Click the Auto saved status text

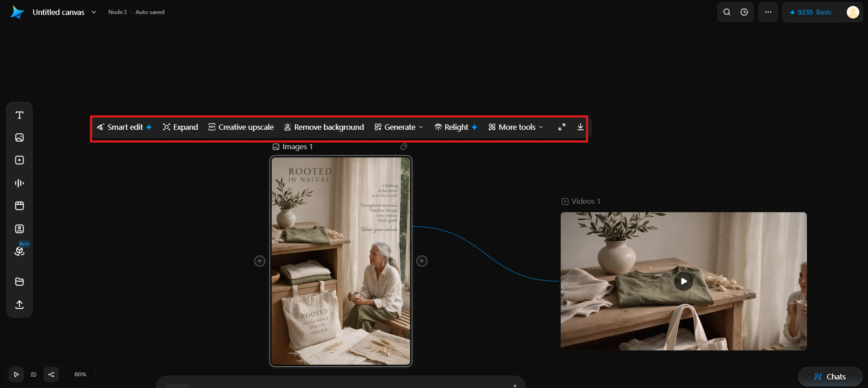(150, 12)
